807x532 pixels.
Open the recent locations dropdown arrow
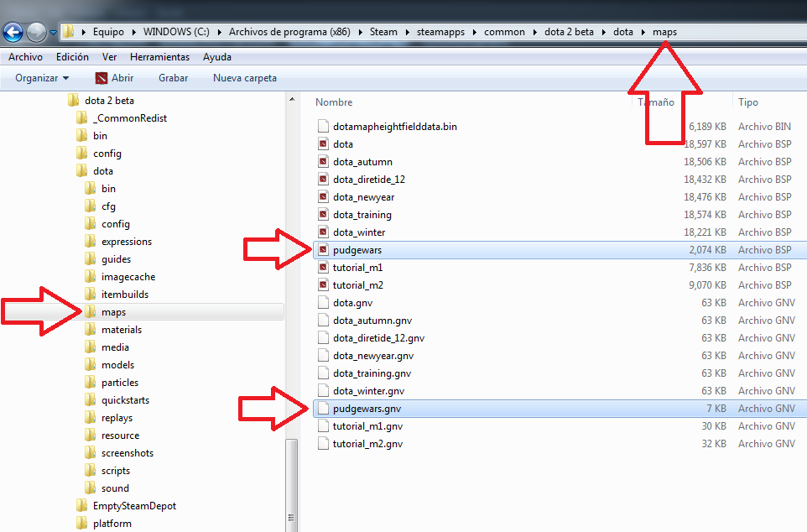click(x=54, y=33)
